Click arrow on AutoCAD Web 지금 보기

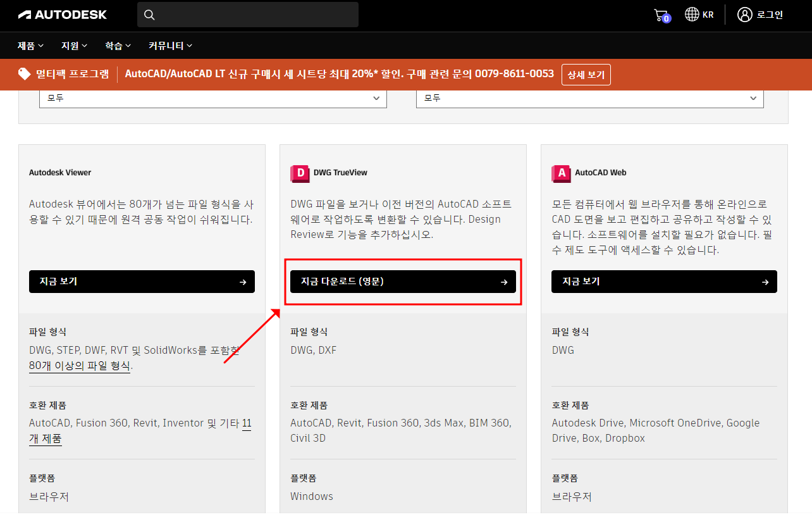pos(765,282)
